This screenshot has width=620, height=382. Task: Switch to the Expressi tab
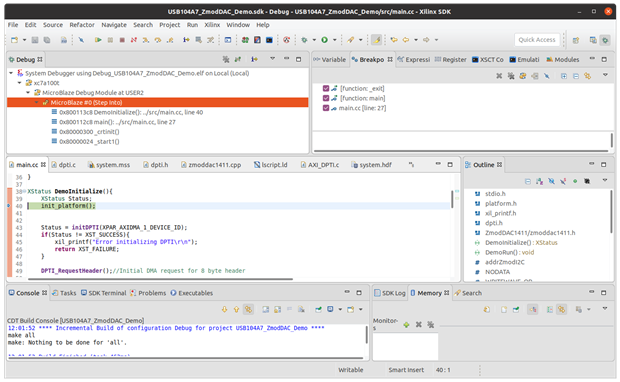pyautogui.click(x=414, y=60)
